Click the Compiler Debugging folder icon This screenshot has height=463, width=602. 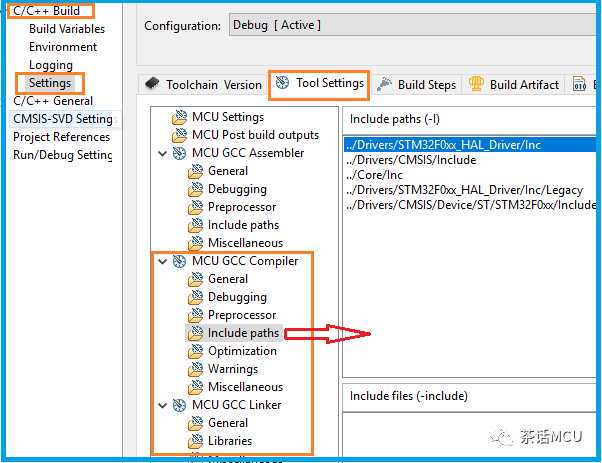coord(196,297)
